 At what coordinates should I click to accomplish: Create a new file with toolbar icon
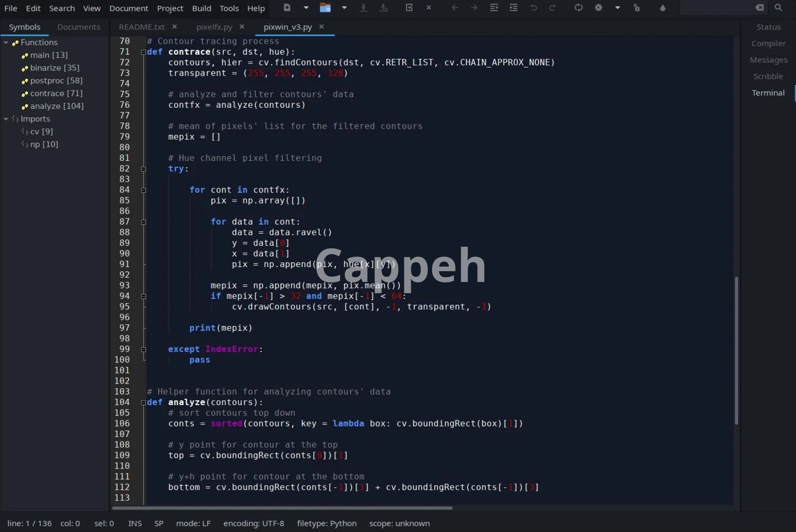click(287, 7)
